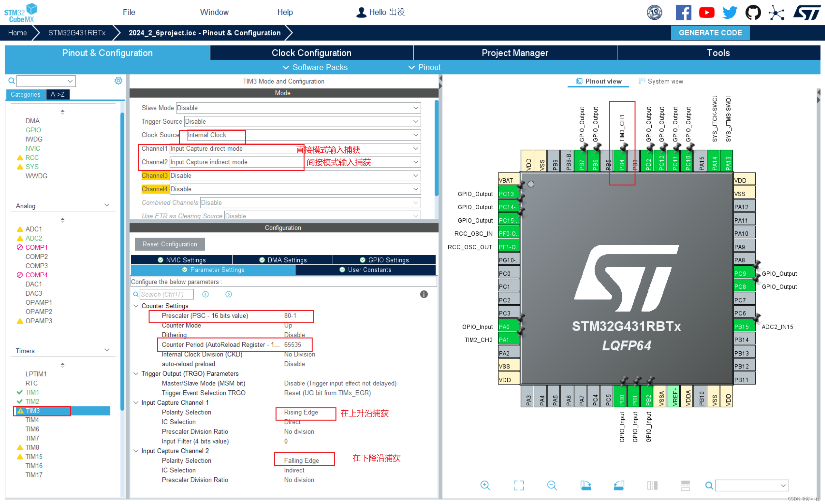Screen dimensions: 825x504
Task: Open the Window menu
Action: point(214,12)
